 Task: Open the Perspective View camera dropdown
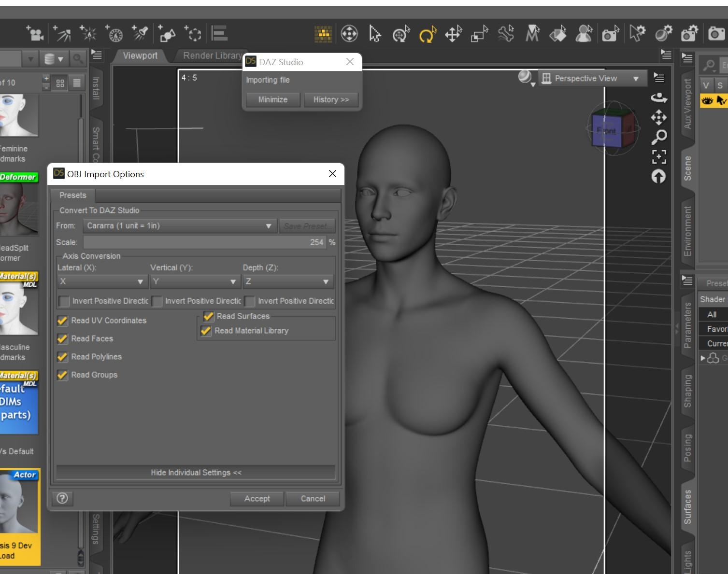592,78
